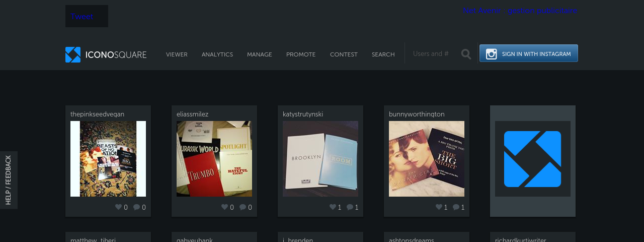Viewport: 644px width, 242px height.
Task: Like thepinkseedvegan's photo via heart icon
Action: [118, 207]
